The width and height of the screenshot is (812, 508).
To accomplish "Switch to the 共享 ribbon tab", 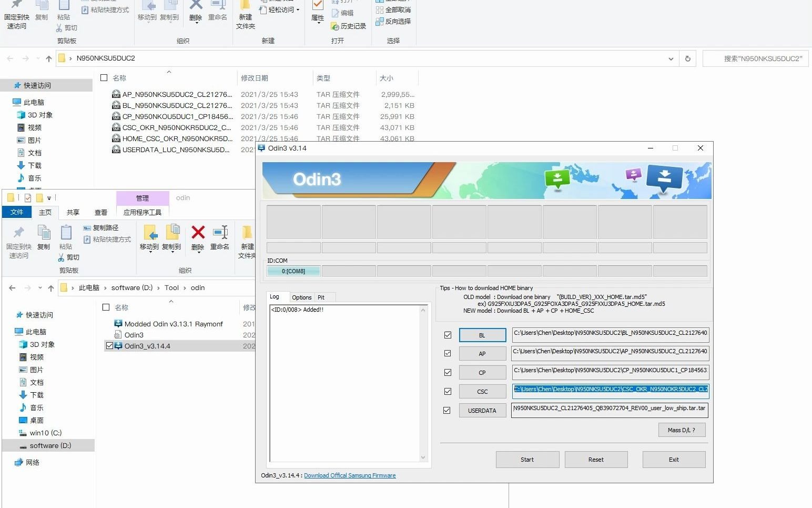I will coord(73,212).
